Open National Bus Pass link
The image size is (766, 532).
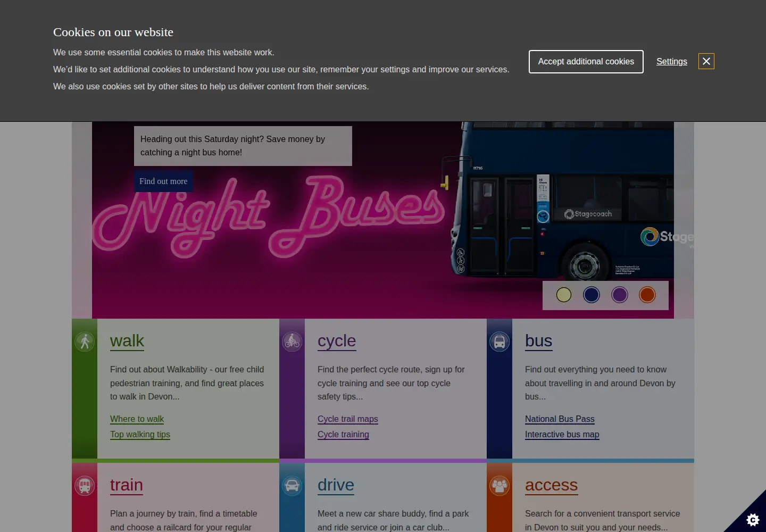pyautogui.click(x=560, y=419)
